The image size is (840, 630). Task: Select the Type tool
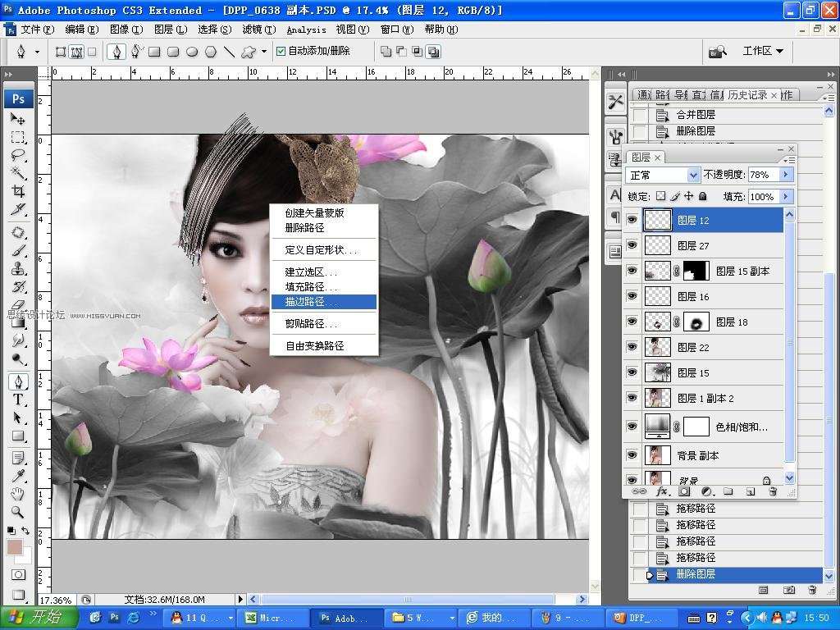pyautogui.click(x=18, y=399)
